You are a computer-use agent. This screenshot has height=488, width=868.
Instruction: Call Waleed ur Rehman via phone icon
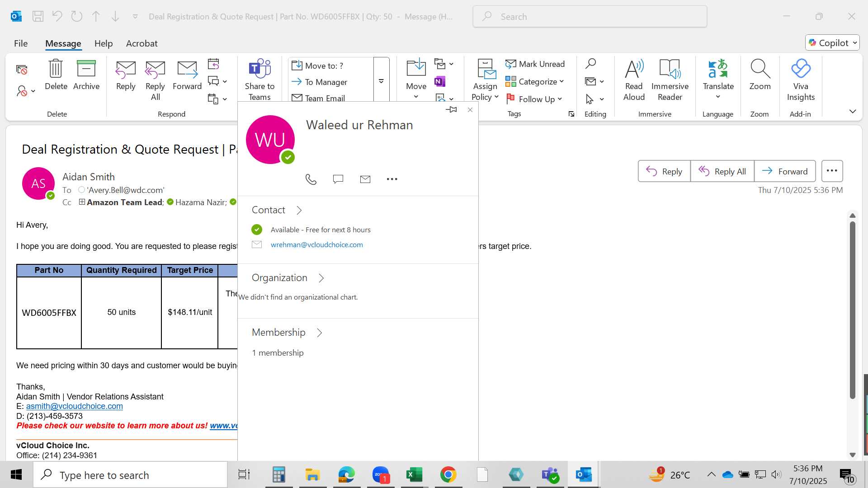pyautogui.click(x=311, y=179)
